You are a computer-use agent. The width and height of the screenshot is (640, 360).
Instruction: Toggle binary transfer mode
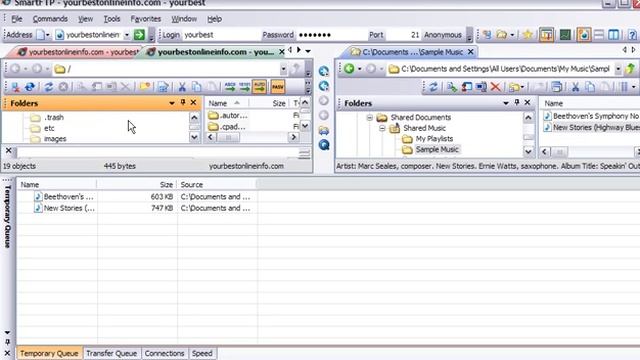tap(244, 87)
